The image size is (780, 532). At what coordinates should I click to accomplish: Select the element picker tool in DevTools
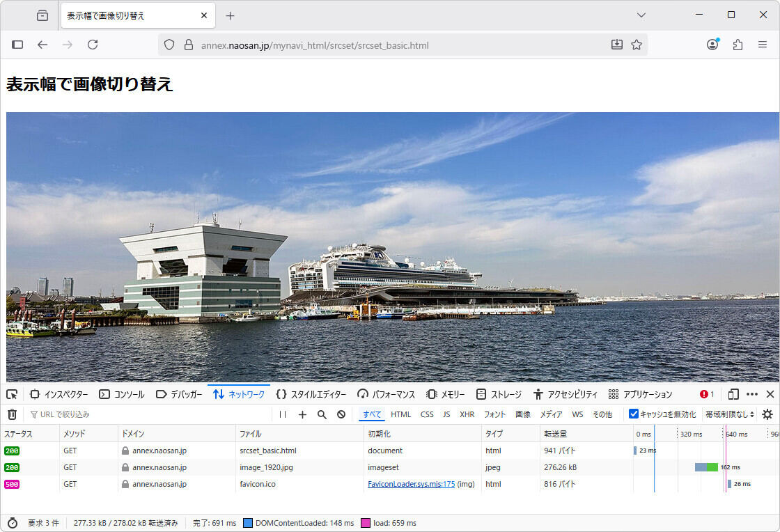[x=11, y=393]
